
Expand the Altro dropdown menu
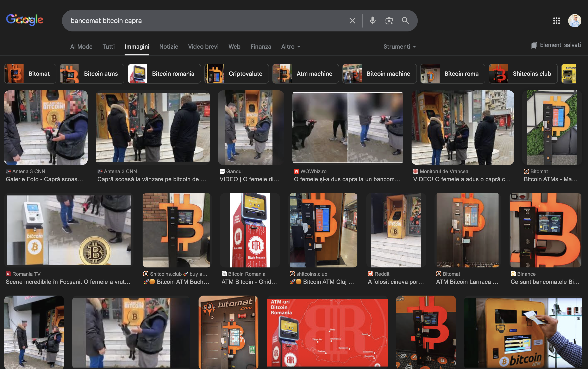point(290,47)
